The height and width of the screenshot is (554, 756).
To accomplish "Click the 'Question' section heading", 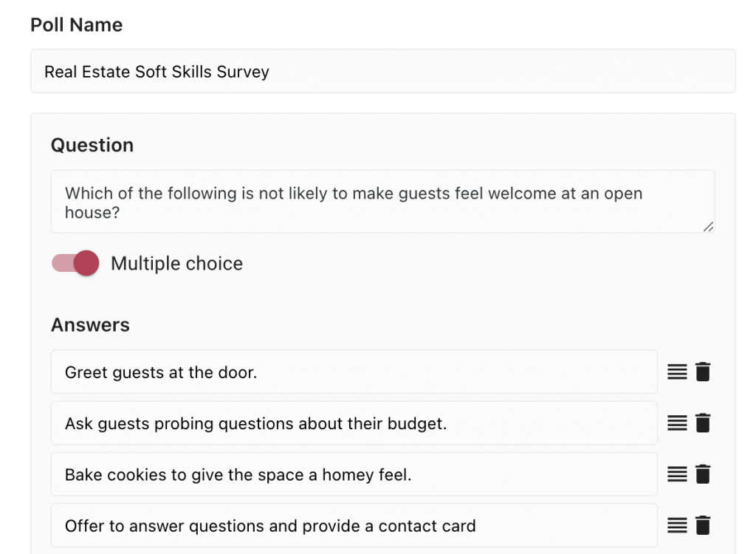I will click(x=92, y=146).
